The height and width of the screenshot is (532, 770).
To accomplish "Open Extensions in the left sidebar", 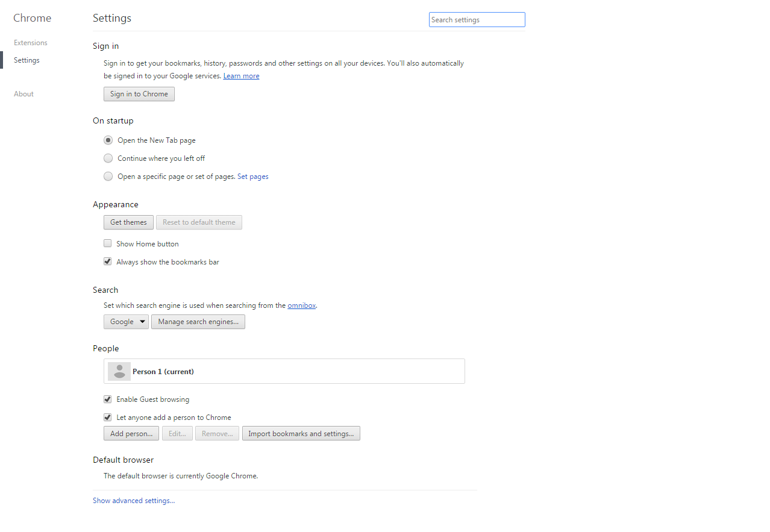I will (31, 43).
